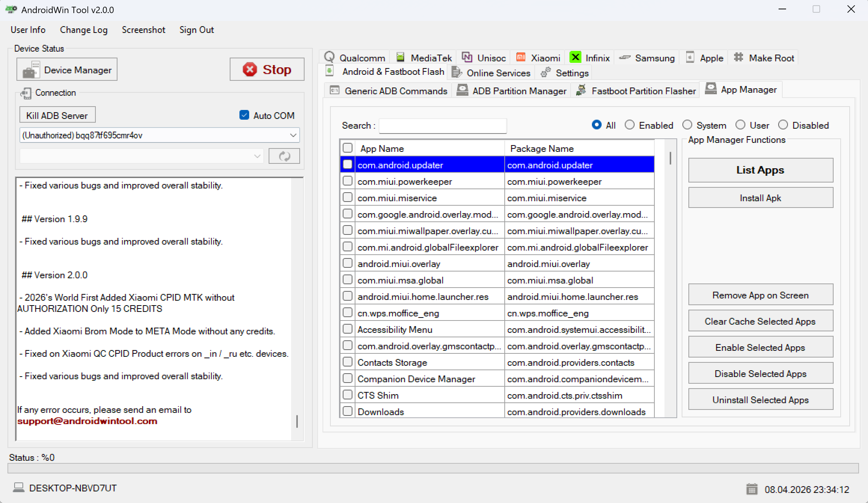Screen dimensions: 868x503
Task: Click the Make Root hash icon
Action: tap(738, 57)
